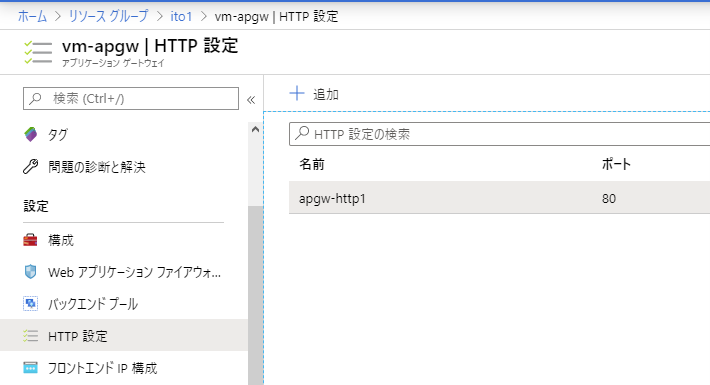
Task: Click the フロントエンド IP 構成 icon
Action: 30,368
